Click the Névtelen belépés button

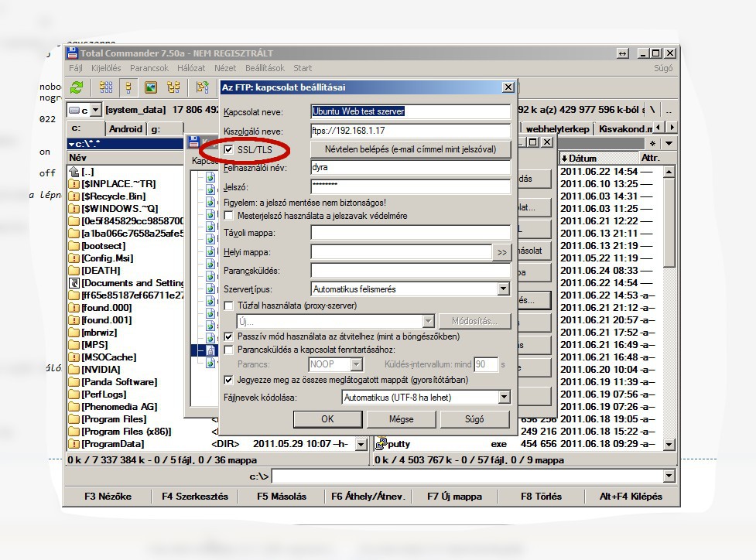pos(410,149)
